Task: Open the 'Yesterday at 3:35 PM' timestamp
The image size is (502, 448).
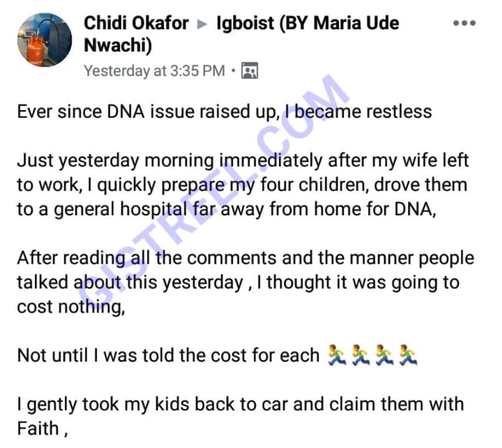Action: pyautogui.click(x=154, y=71)
